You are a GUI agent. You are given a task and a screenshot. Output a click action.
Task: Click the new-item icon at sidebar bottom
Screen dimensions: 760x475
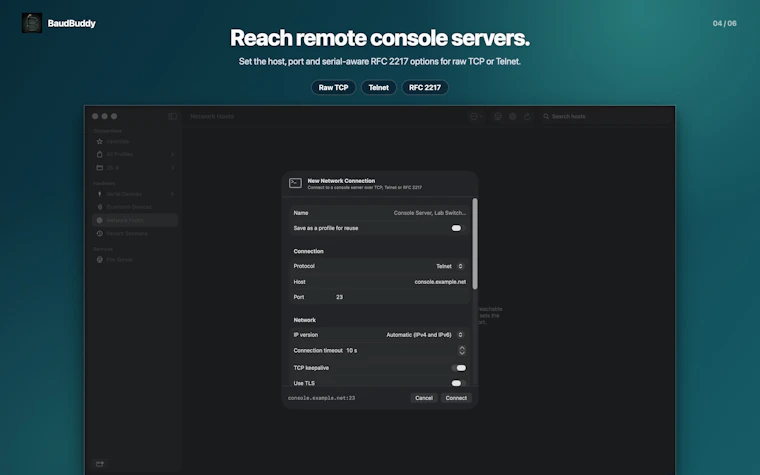[x=100, y=464]
